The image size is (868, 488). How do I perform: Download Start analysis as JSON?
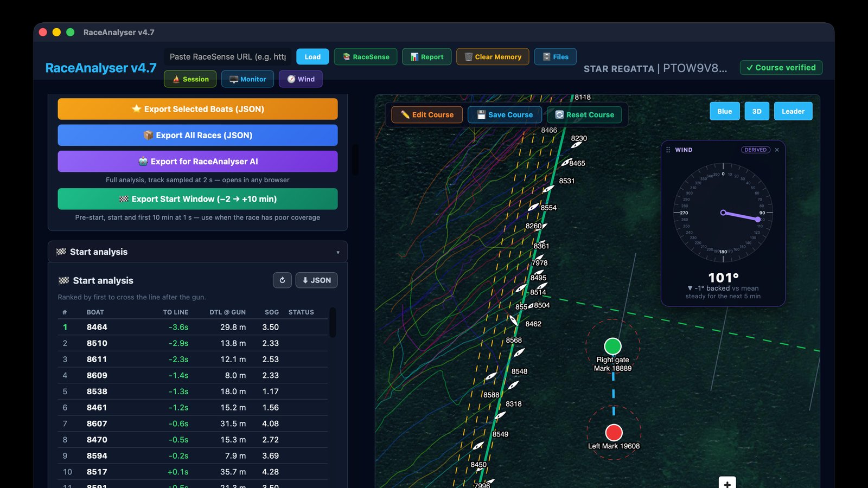click(x=317, y=280)
